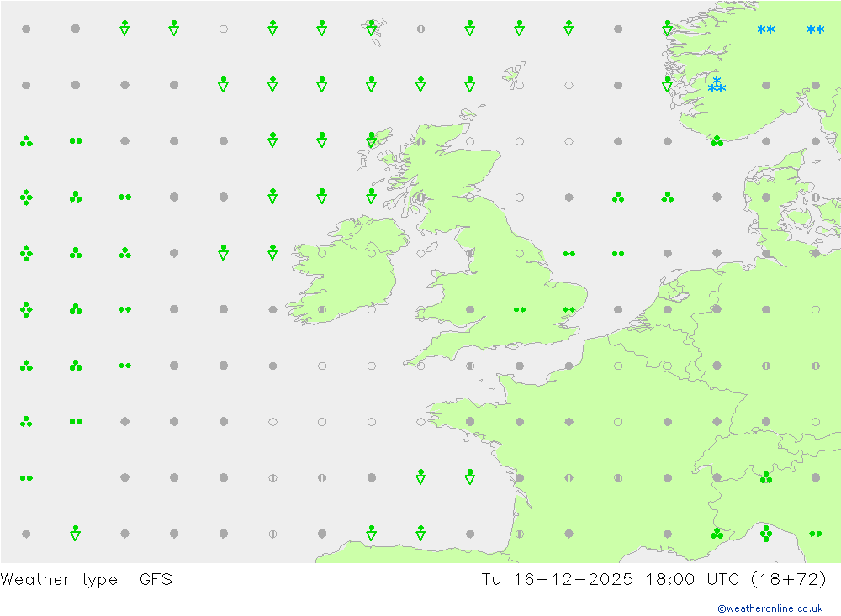Click the shower symbol over the Outer Hebrides
The height and width of the screenshot is (616, 841).
(372, 140)
